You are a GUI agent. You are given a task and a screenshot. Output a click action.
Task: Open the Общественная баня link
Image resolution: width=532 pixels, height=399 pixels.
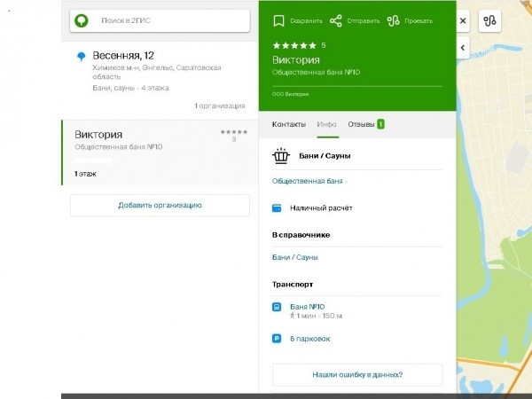click(308, 181)
